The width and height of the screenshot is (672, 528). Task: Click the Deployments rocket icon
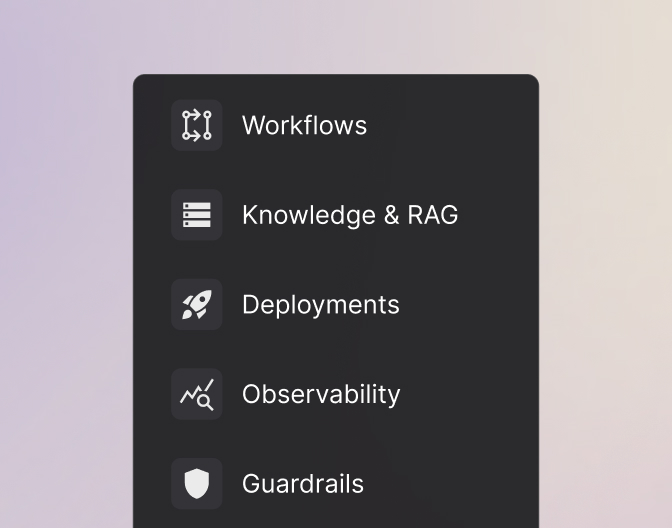coord(196,305)
